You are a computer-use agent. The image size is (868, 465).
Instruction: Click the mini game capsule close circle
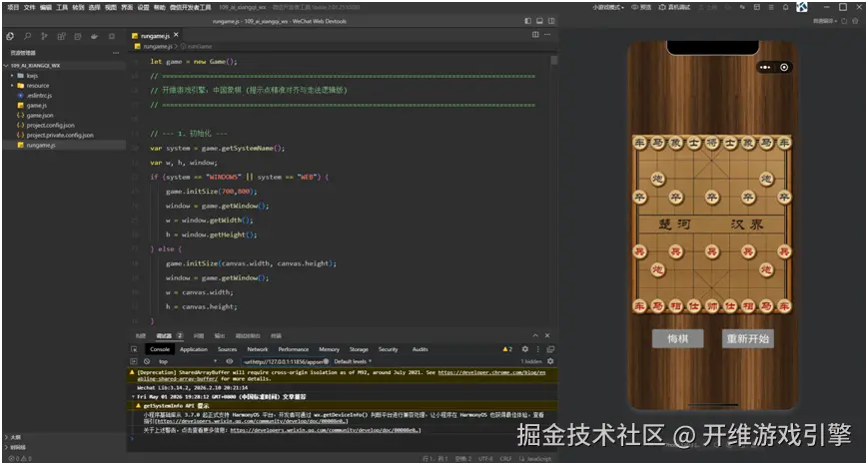point(784,68)
